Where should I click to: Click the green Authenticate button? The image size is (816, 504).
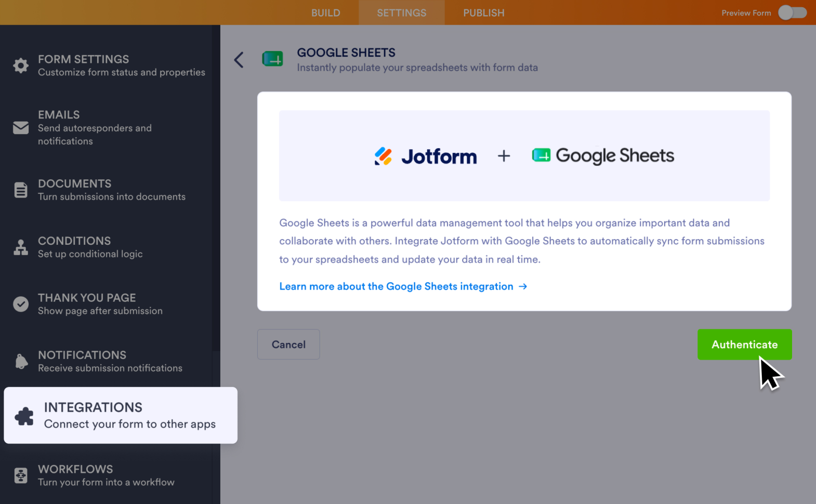coord(744,344)
